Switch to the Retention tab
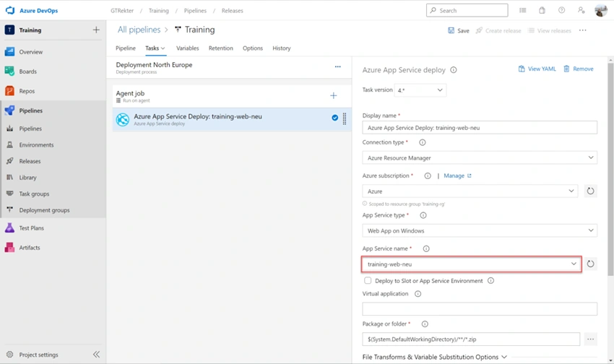 coord(220,48)
